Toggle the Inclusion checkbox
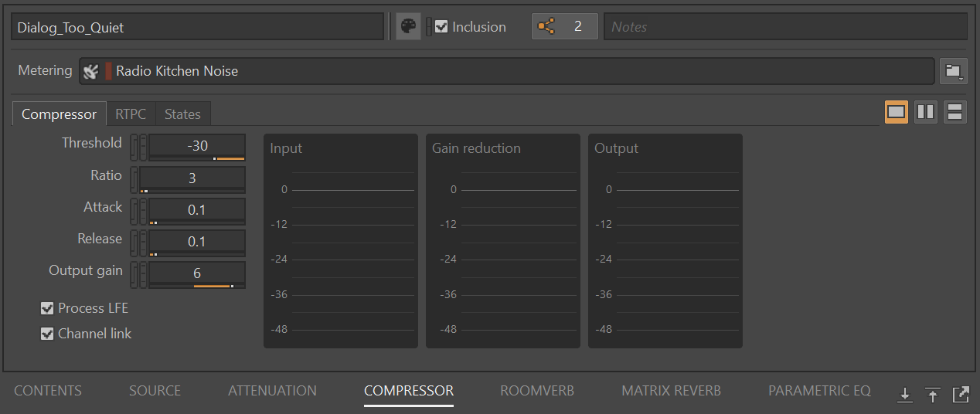The height and width of the screenshot is (414, 980). (441, 26)
